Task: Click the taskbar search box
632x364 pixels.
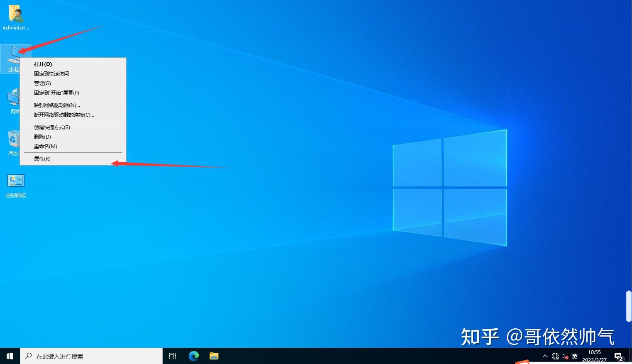Action: pos(91,356)
